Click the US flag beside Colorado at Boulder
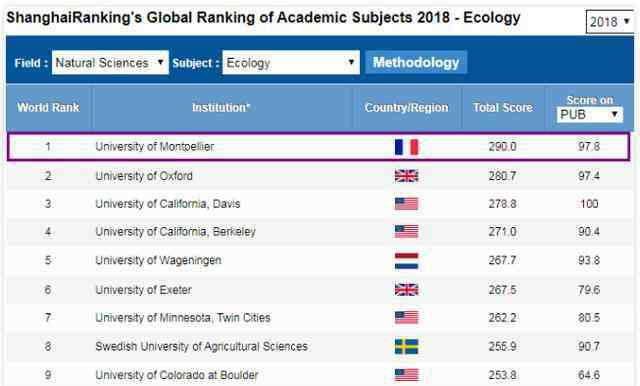 click(407, 375)
